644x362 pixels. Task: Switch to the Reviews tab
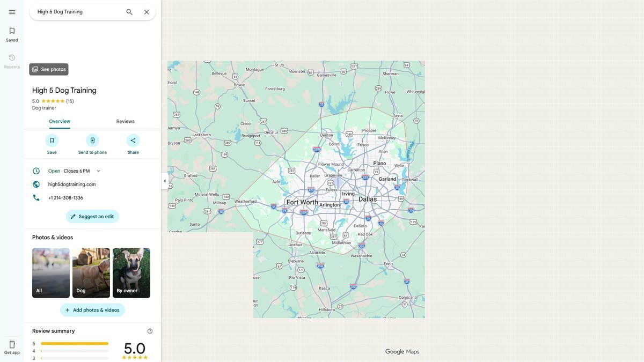pos(126,121)
